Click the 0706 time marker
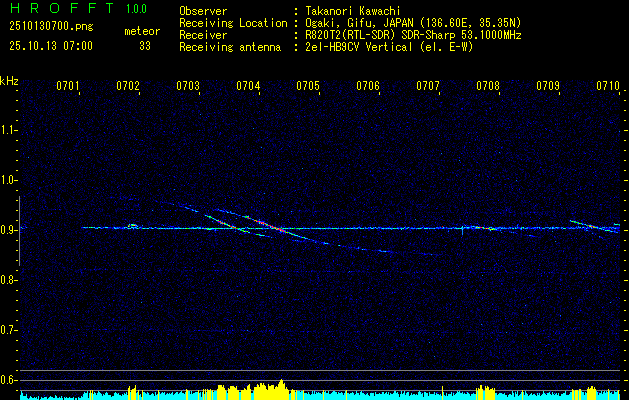Viewport: 629px width, 400px height. click(368, 86)
